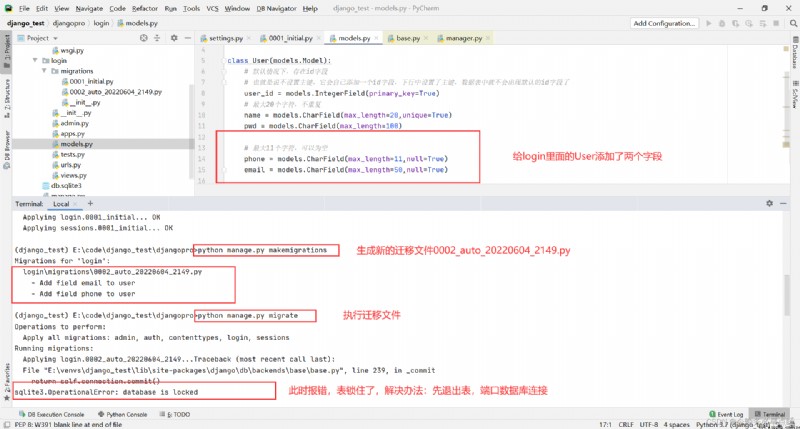The width and height of the screenshot is (800, 429).
Task: Select views.py in project tree
Action: 69,175
